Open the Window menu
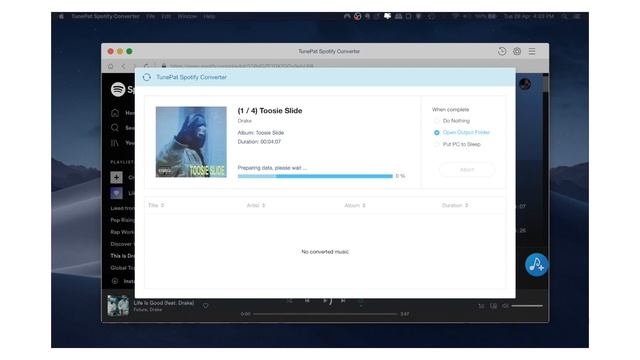Image resolution: width=640 pixels, height=360 pixels. click(187, 16)
